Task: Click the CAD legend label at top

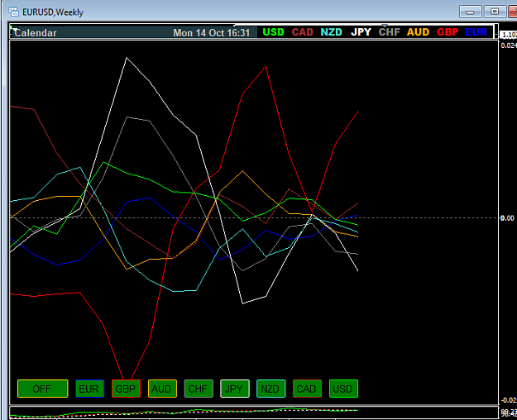Action: click(x=303, y=32)
